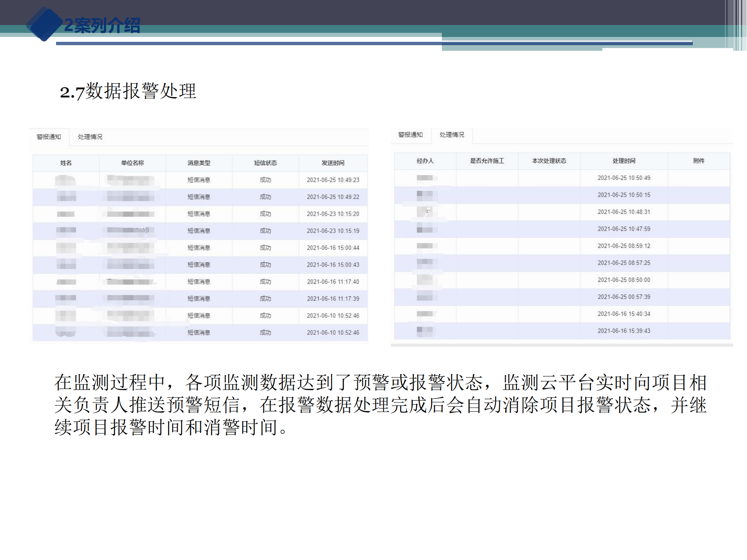Select processing time 2021-06-25 00:57:39
747x560 pixels.
pos(624,297)
